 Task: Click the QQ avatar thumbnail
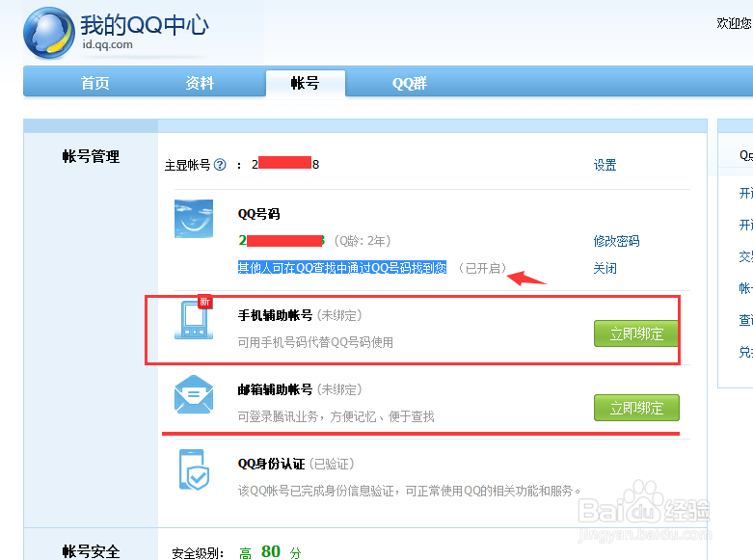(194, 219)
